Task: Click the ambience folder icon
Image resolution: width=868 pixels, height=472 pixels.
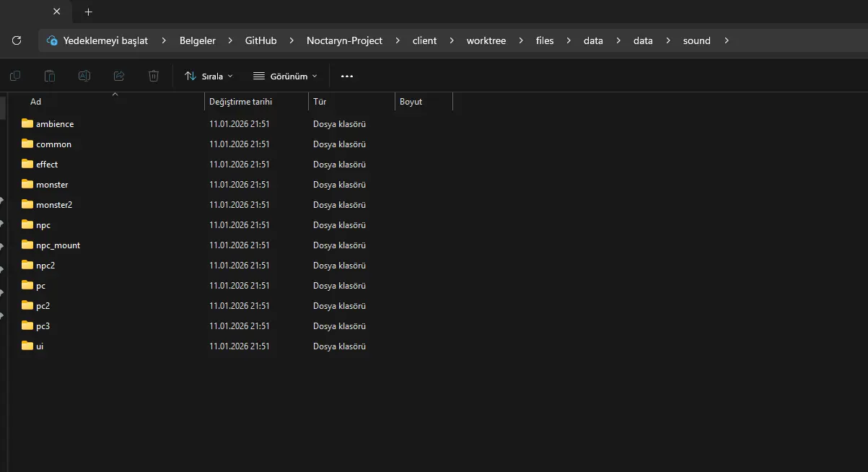Action: (27, 123)
